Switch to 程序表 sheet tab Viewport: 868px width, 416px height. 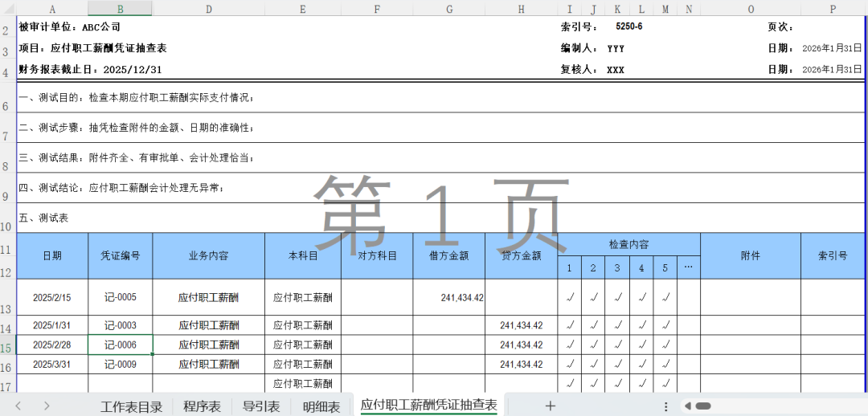pos(202,406)
